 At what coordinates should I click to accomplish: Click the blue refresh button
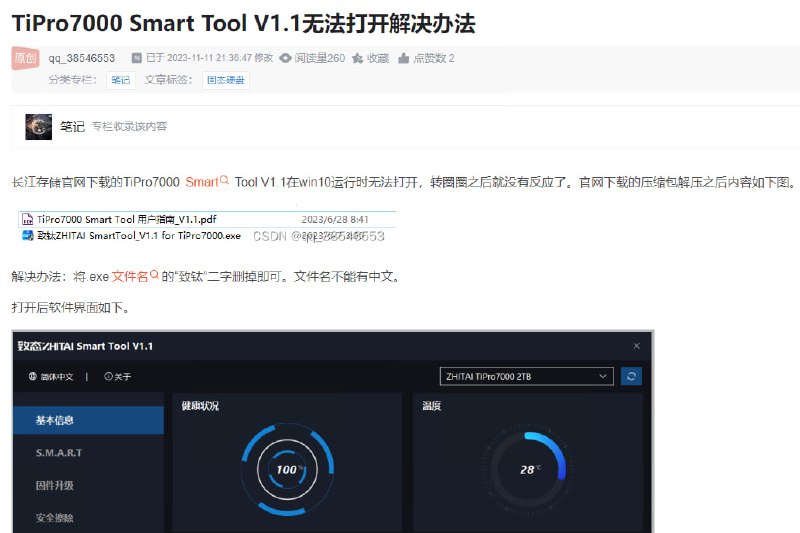631,376
